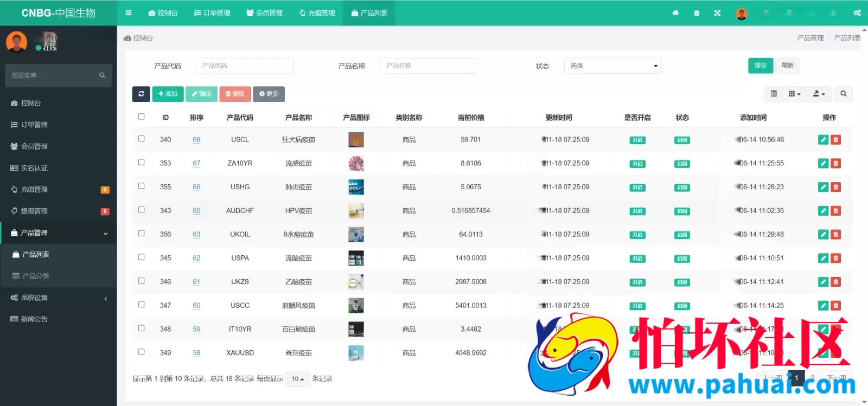
Task: Collapse the 产品管理 sidebar menu
Action: click(59, 233)
